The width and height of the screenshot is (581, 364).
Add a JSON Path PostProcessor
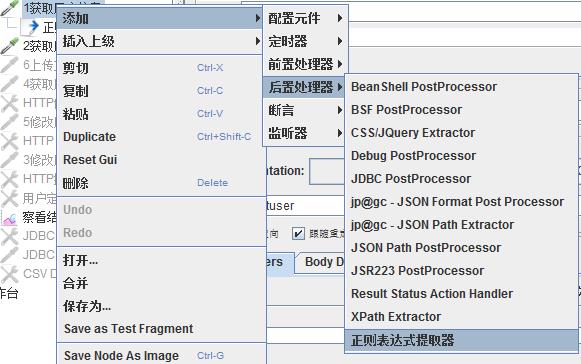coord(461,248)
